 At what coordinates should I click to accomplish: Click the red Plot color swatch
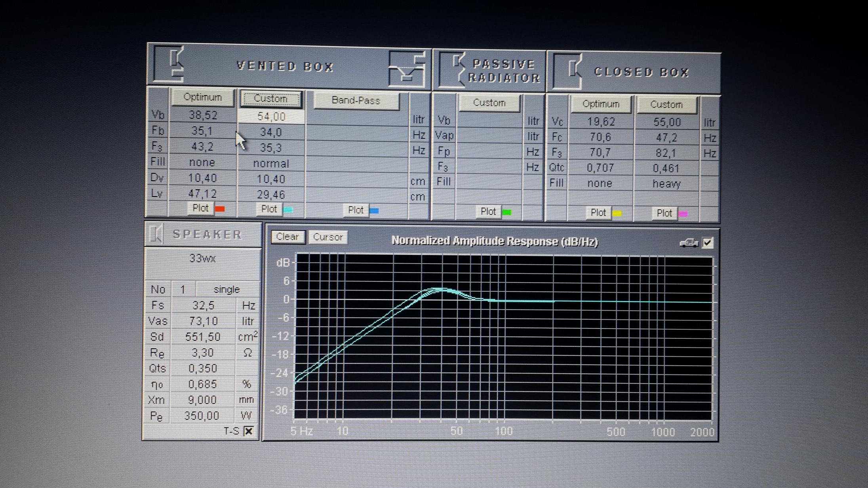(220, 209)
